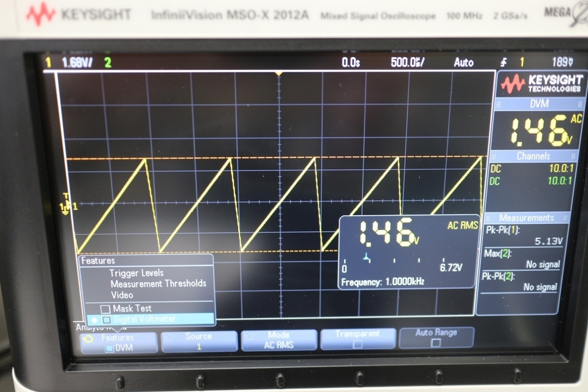Select the green DC 10.0:1 channel row
The width and height of the screenshot is (588, 392).
(x=531, y=181)
